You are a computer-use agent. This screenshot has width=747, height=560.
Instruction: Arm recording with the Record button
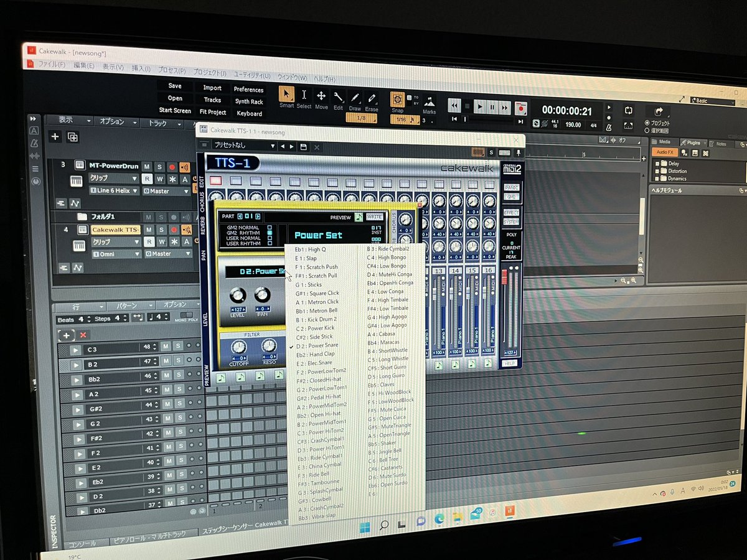coord(520,109)
